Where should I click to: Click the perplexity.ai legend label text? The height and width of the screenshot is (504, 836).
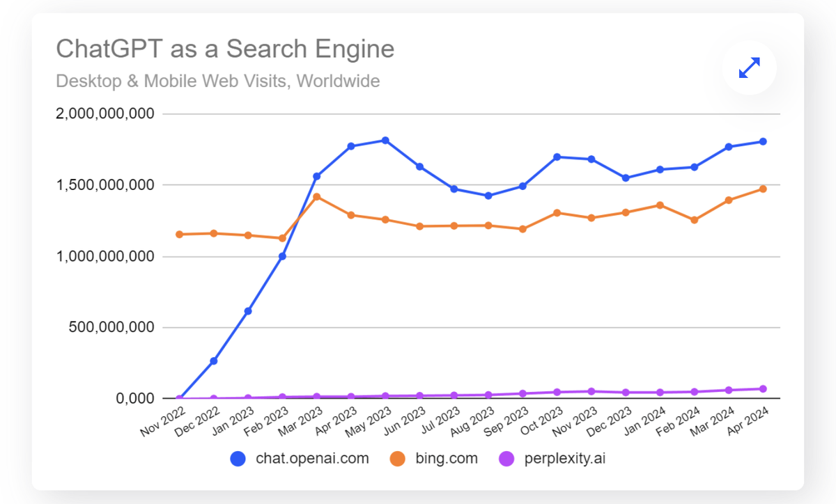(564, 458)
